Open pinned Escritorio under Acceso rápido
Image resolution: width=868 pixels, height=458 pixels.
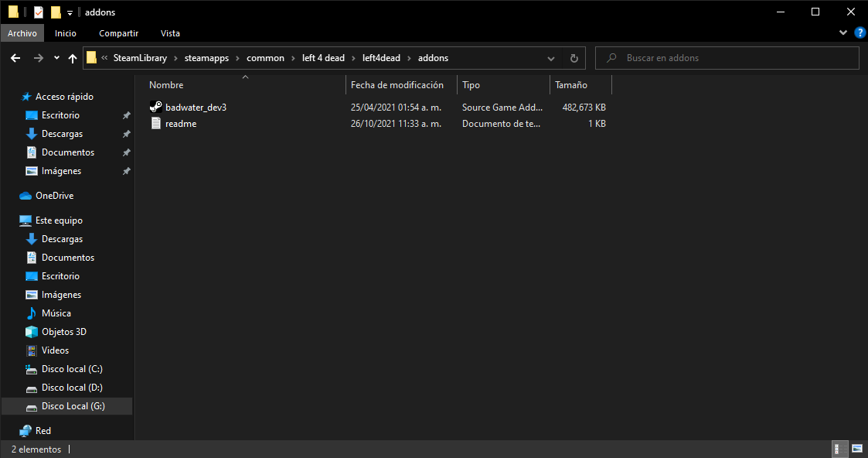pyautogui.click(x=60, y=115)
